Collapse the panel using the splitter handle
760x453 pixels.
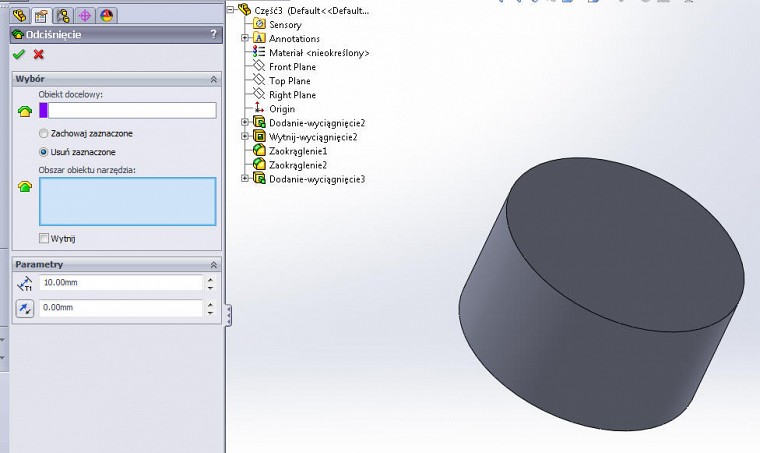pos(228,315)
